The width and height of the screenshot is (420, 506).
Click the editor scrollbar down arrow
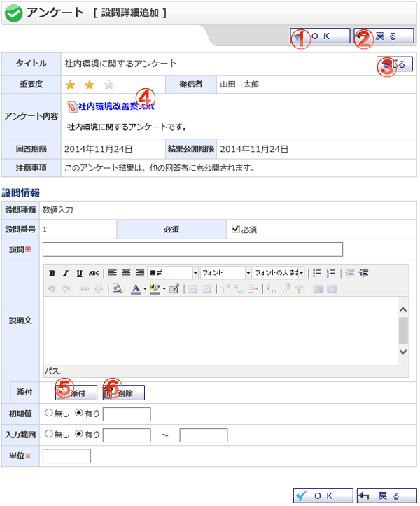pos(403,352)
